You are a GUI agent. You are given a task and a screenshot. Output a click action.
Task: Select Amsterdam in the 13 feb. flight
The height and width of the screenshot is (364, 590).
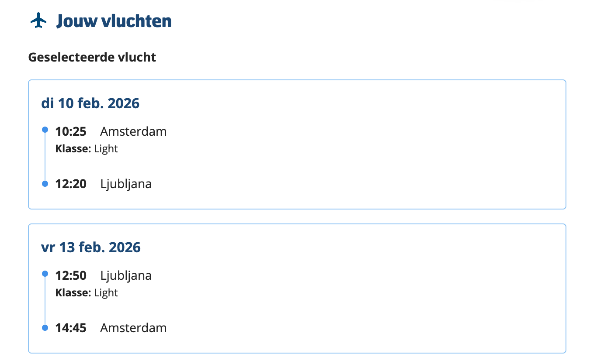(x=133, y=328)
